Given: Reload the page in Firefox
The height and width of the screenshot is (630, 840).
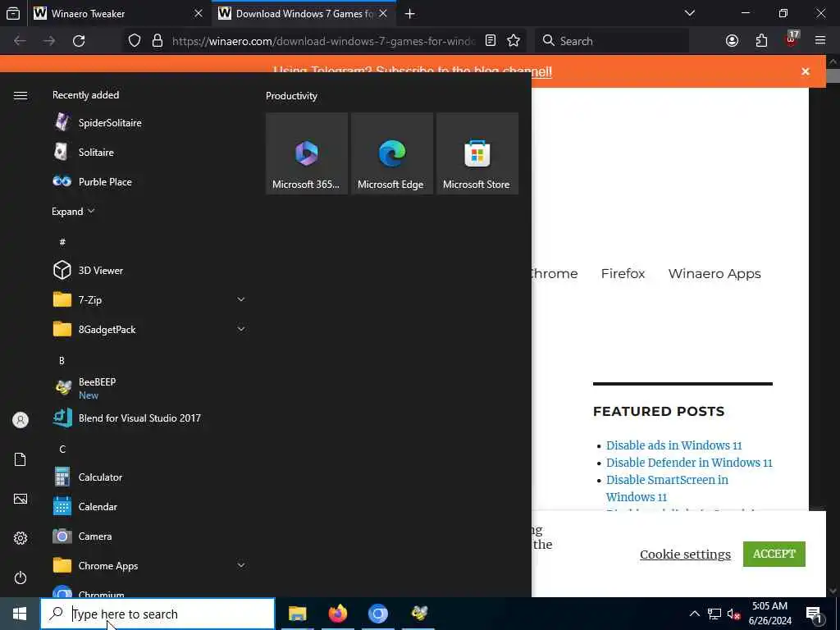Looking at the screenshot, I should point(79,41).
